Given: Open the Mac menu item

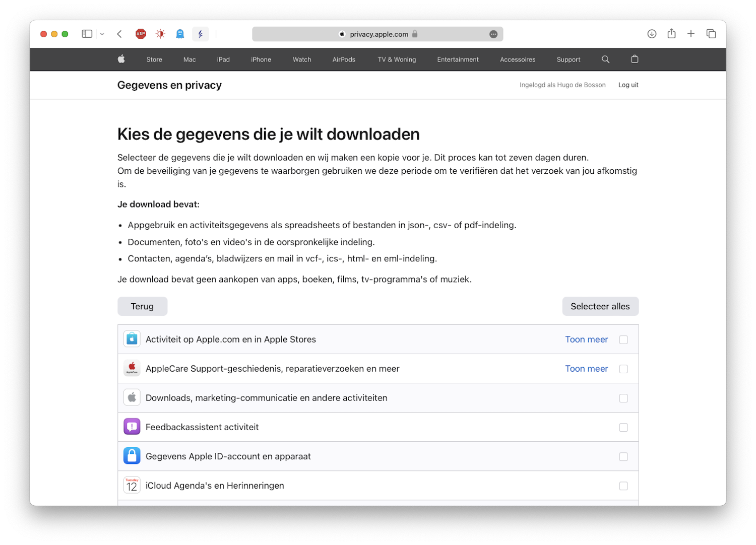Looking at the screenshot, I should (190, 59).
